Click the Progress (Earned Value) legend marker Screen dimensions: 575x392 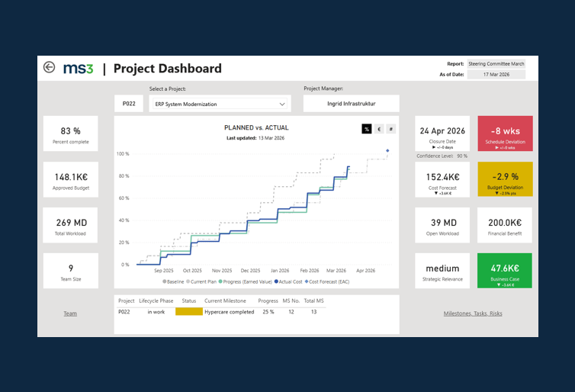pos(220,281)
